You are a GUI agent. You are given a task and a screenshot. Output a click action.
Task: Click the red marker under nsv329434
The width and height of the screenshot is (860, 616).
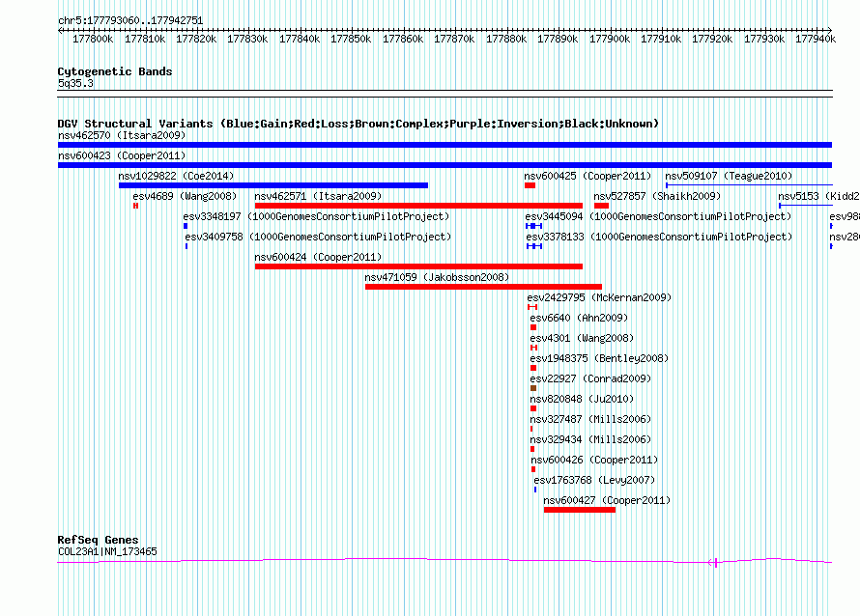tap(532, 449)
